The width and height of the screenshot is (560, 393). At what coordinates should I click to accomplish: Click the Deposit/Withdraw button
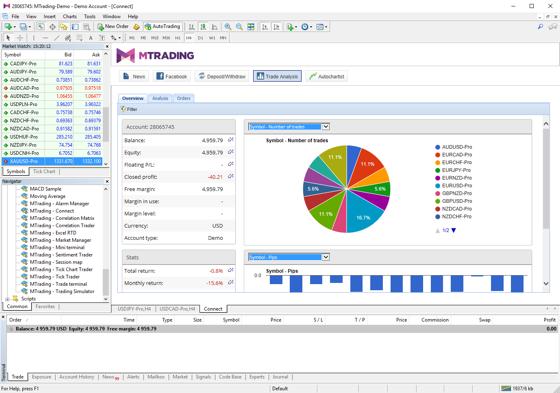[x=222, y=76]
